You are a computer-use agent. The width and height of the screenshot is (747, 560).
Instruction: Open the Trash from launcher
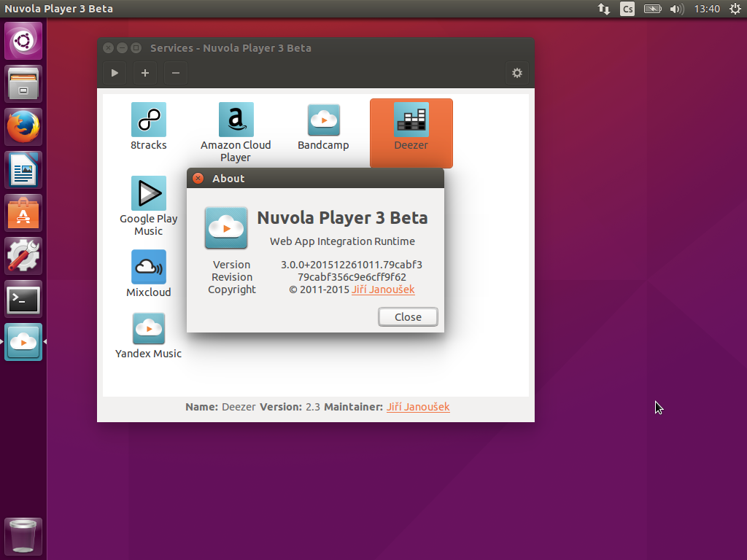pyautogui.click(x=23, y=536)
